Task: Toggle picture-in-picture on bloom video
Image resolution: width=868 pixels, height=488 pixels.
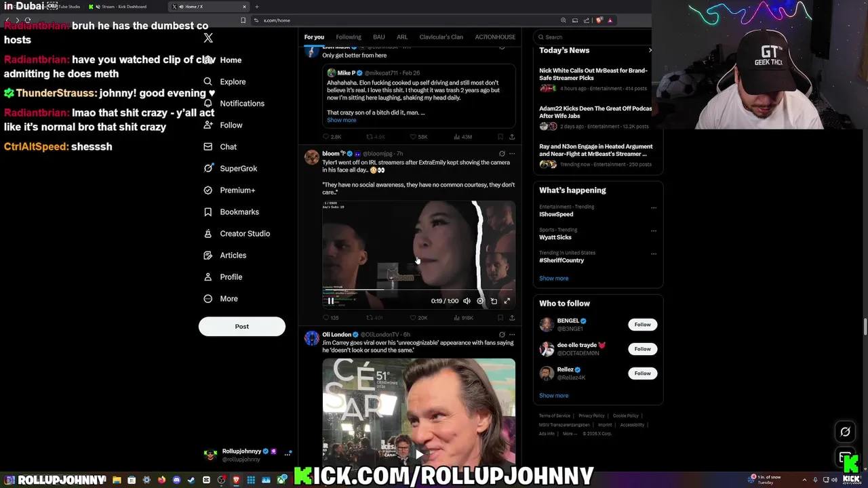Action: pyautogui.click(x=494, y=301)
